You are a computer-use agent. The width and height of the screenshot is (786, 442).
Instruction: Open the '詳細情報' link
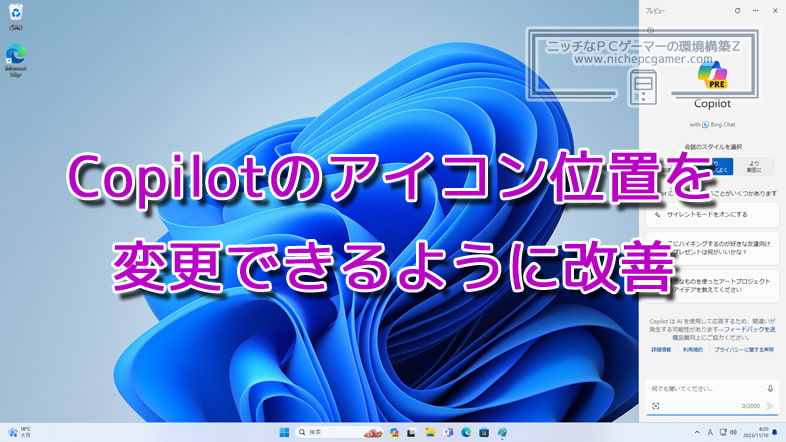[661, 349]
